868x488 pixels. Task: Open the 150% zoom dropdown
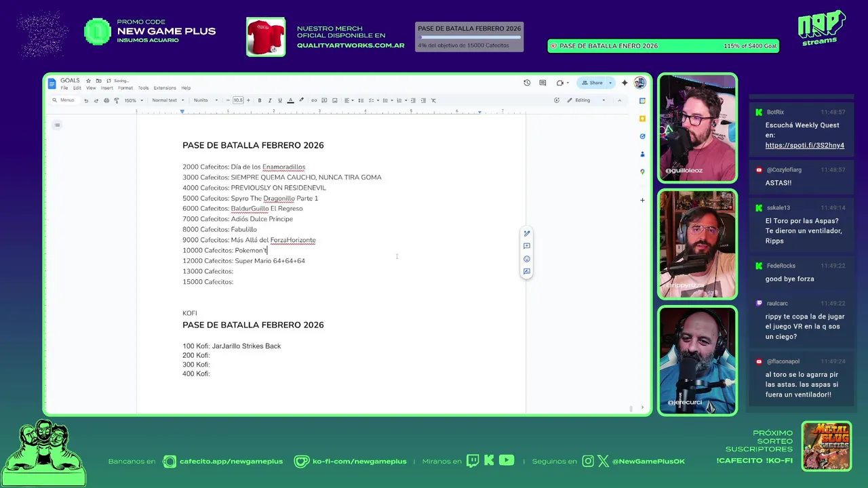coord(134,100)
